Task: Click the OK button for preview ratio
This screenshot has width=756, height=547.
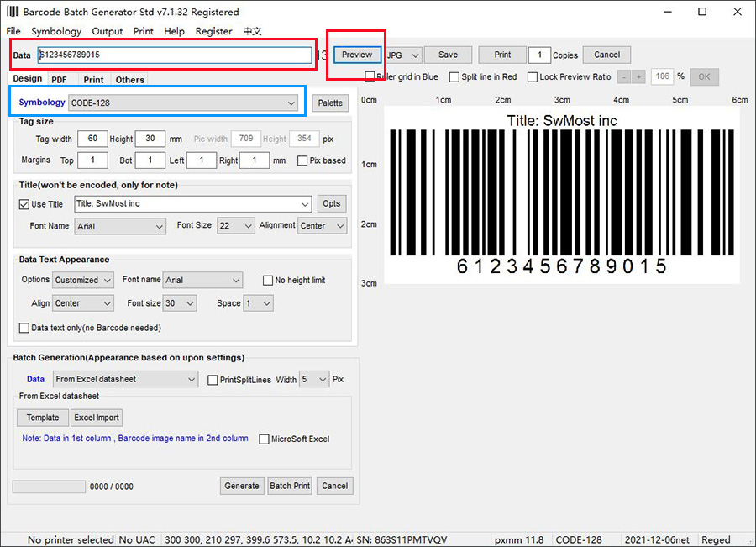Action: pos(705,76)
